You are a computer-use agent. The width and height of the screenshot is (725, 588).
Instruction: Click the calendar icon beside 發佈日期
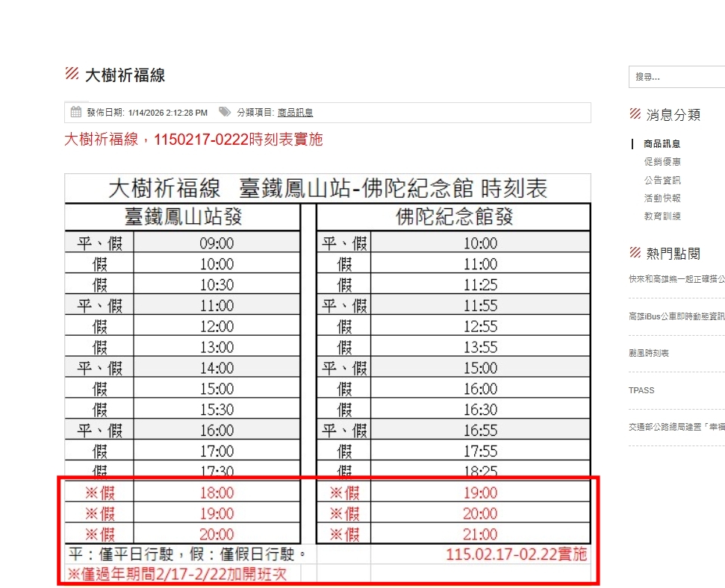(x=76, y=112)
